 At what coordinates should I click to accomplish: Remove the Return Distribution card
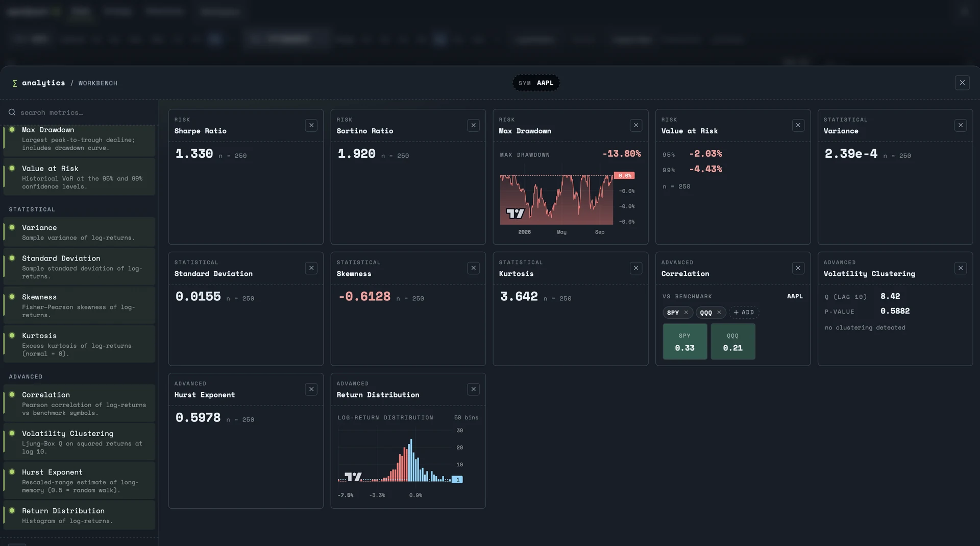(473, 389)
